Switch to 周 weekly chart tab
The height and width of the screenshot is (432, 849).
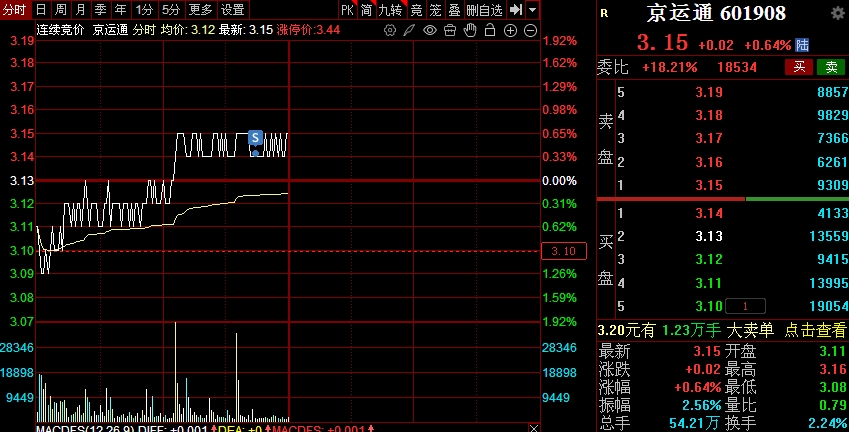tap(61, 10)
